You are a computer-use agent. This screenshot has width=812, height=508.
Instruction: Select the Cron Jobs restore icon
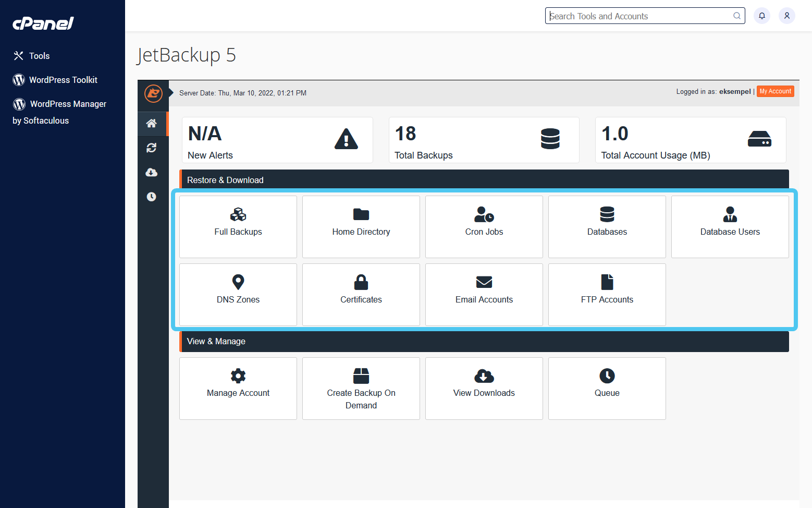coord(484,226)
